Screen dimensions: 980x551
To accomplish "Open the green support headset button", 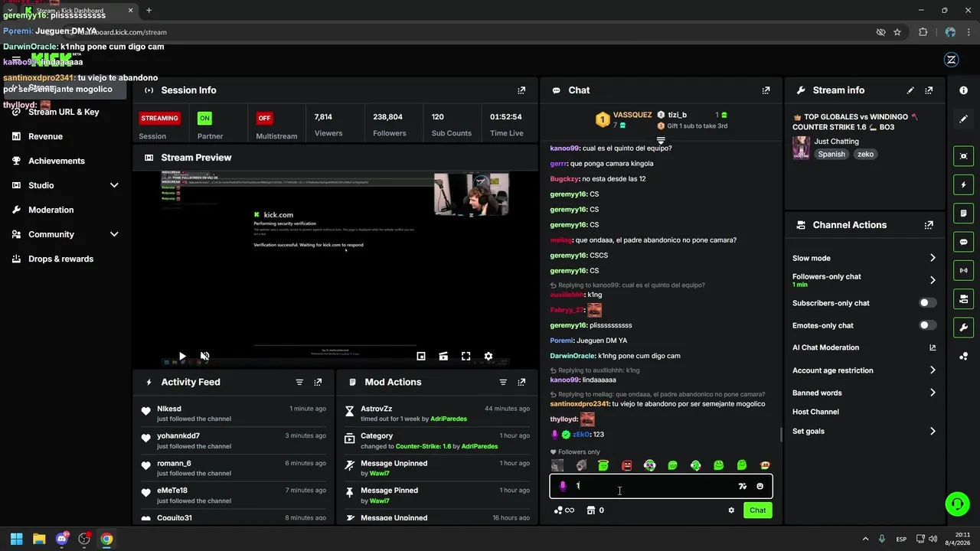I will [957, 504].
